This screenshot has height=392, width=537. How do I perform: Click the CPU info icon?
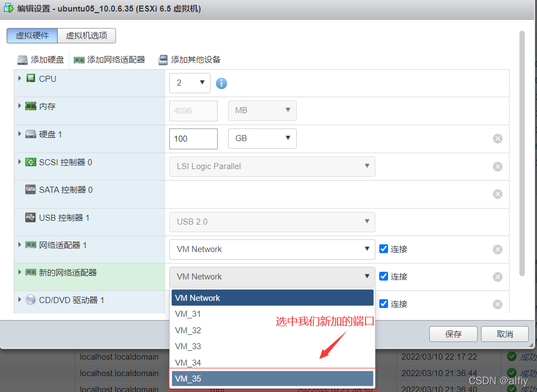222,83
